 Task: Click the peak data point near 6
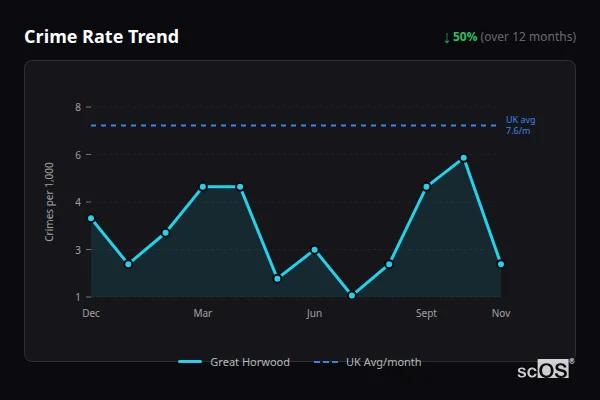tap(464, 158)
